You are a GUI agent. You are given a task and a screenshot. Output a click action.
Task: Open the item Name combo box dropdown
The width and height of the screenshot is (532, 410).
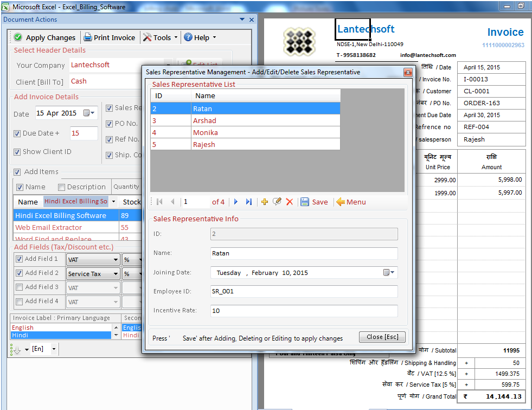click(114, 201)
